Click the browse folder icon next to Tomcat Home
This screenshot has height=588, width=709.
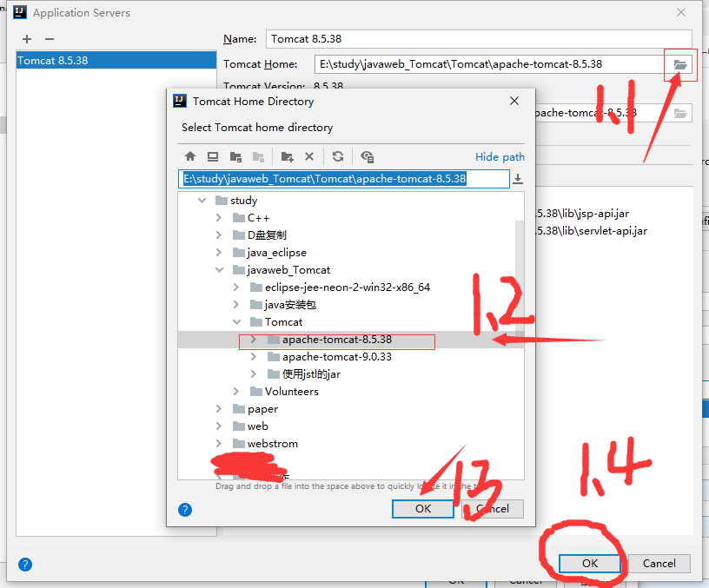click(680, 64)
